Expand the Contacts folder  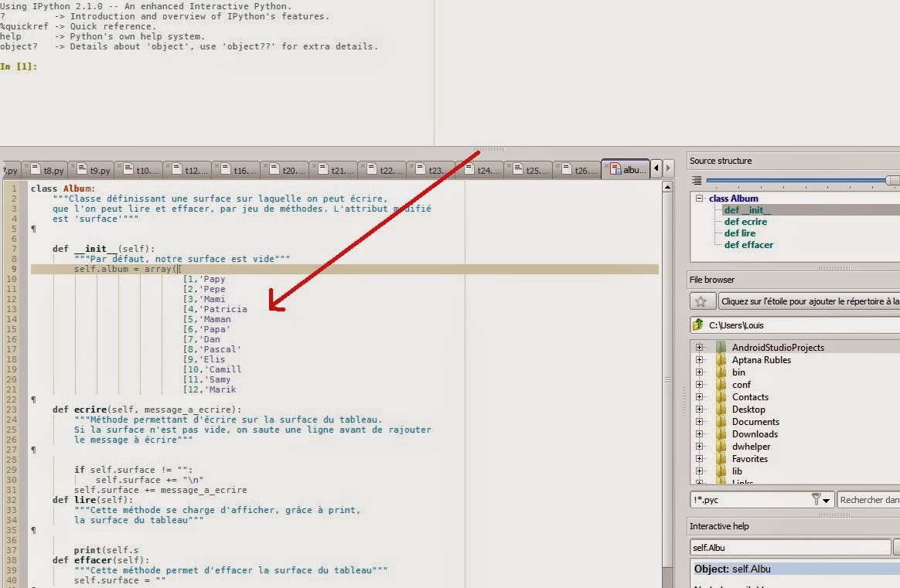pos(699,396)
